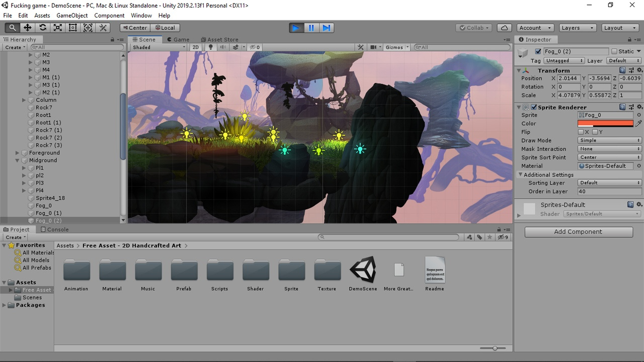
Task: Select the Rotate tool
Action: click(42, 28)
